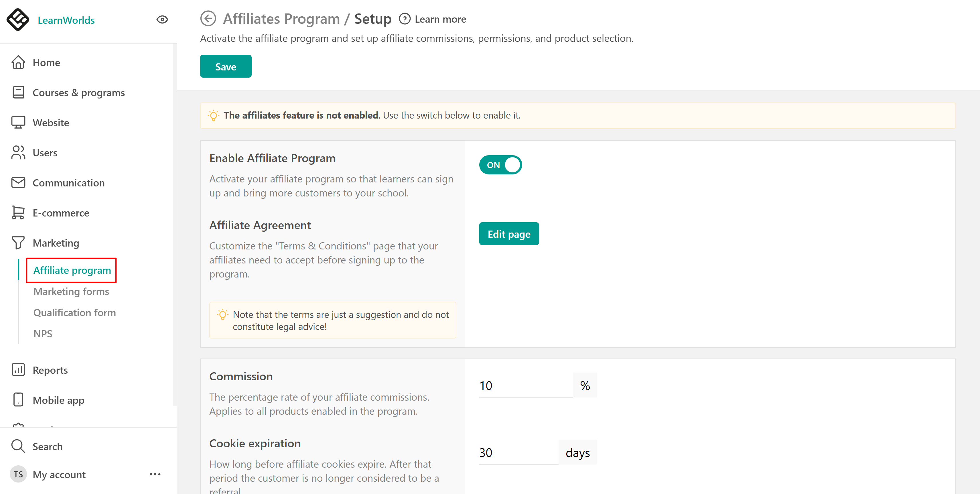Click the back arrow next to Affiliates Program
Image resolution: width=980 pixels, height=494 pixels.
coord(208,19)
